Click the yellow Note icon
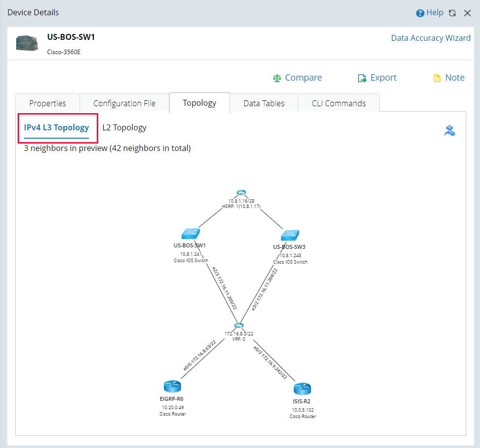Viewport: 480px width, 448px height. coord(437,78)
